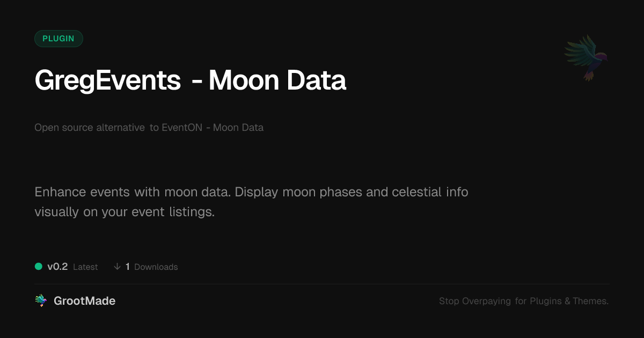Click "Enhance events with moon data" sentence
The width and height of the screenshot is (644, 338).
point(133,192)
